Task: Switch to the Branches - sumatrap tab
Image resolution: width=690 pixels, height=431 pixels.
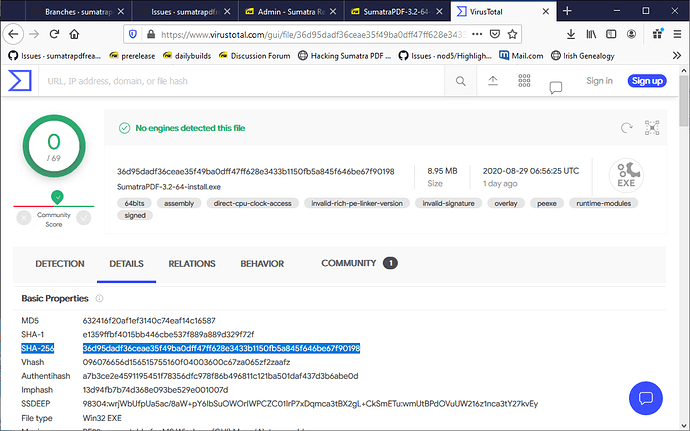Action: click(x=77, y=11)
